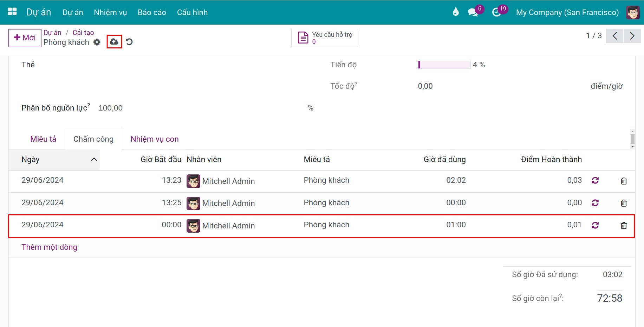This screenshot has width=644, height=327.
Task: Open the main apps grid menu
Action: point(12,12)
